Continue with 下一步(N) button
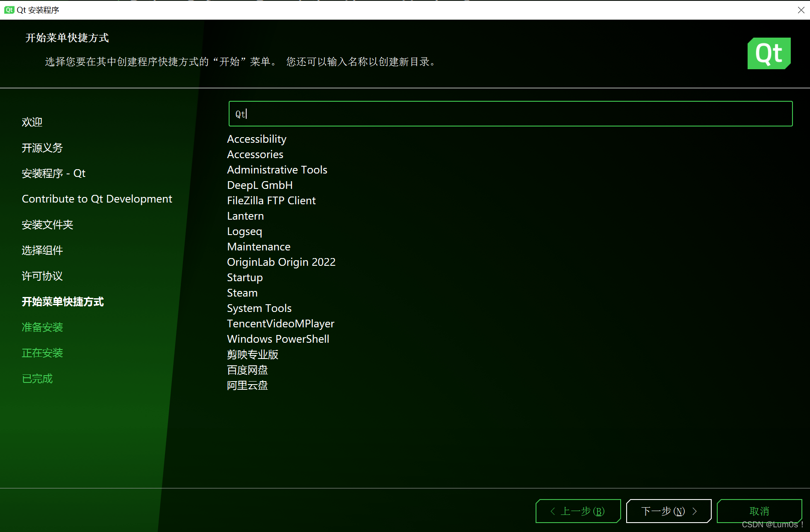The image size is (810, 532). (x=669, y=511)
